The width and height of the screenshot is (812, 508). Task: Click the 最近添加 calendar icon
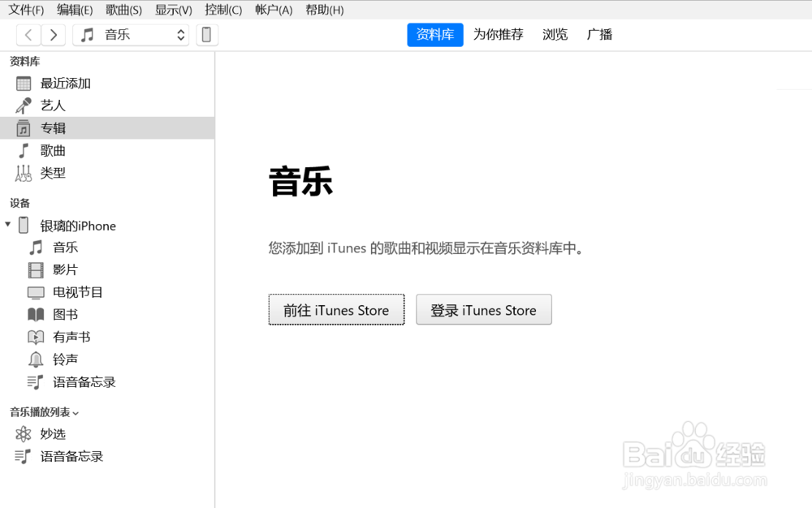(x=24, y=84)
